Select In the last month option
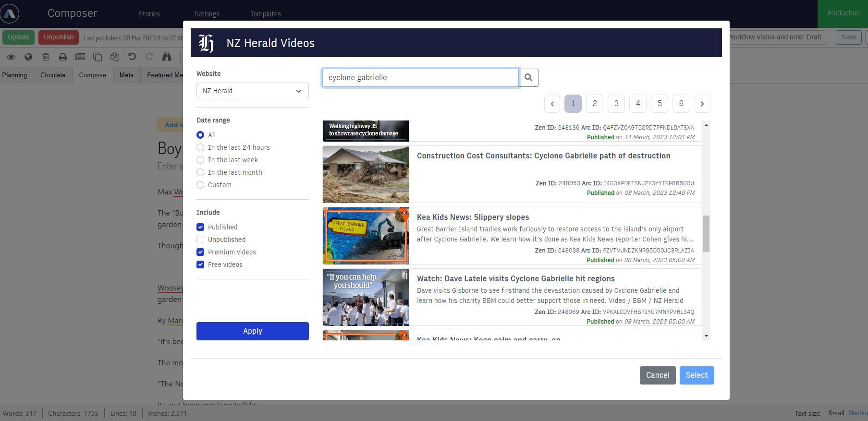The height and width of the screenshot is (421, 868). coord(200,172)
